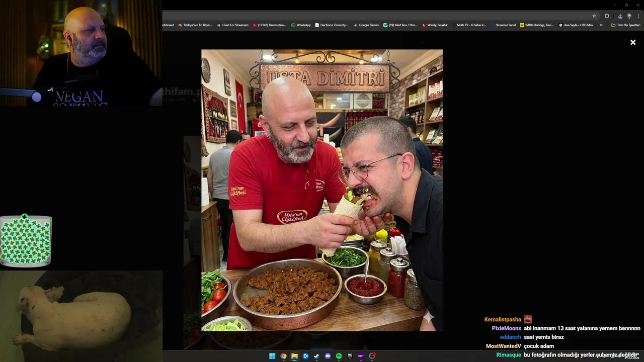The width and height of the screenshot is (644, 362).
Task: Open the Tüm Yer İşaretleri folder
Action: (x=626, y=25)
